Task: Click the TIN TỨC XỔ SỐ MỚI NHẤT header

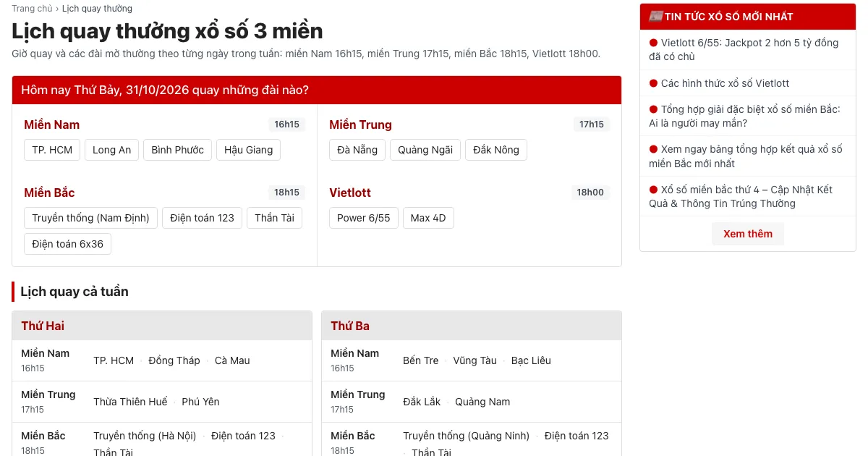Action: pyautogui.click(x=748, y=17)
